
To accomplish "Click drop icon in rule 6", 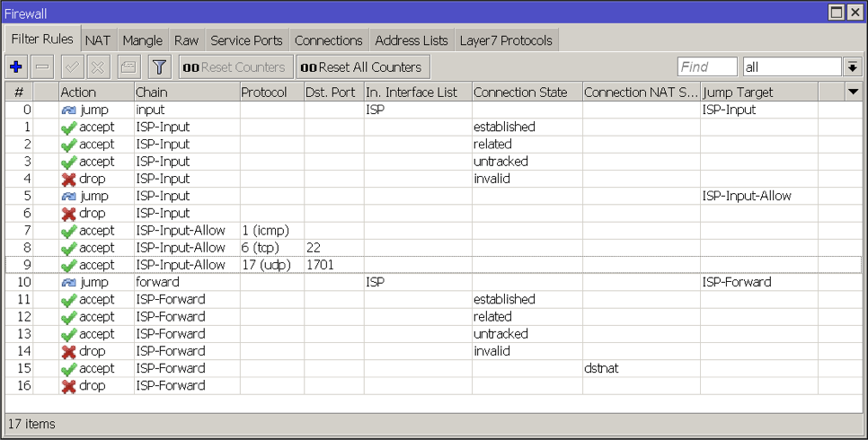I will tap(68, 214).
